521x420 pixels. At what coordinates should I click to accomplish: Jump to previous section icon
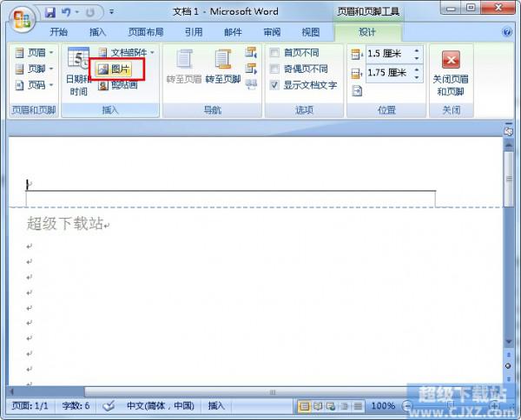coord(251,52)
